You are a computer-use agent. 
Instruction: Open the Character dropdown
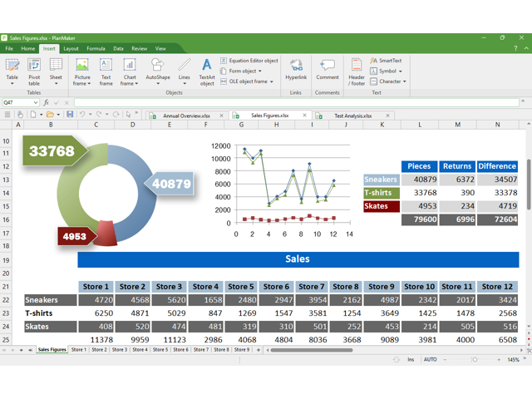[x=389, y=81]
